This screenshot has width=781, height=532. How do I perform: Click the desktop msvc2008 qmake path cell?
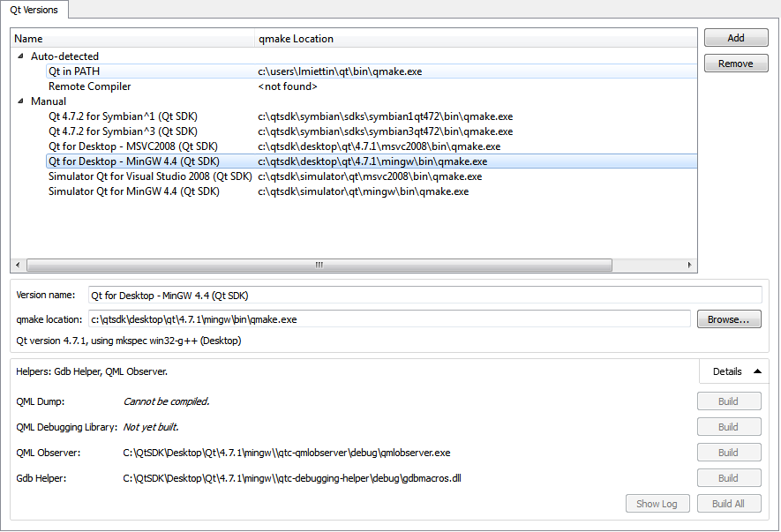pos(379,146)
